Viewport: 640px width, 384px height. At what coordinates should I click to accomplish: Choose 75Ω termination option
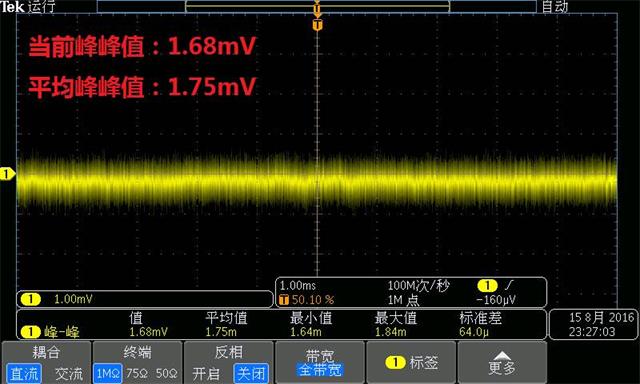click(x=136, y=373)
